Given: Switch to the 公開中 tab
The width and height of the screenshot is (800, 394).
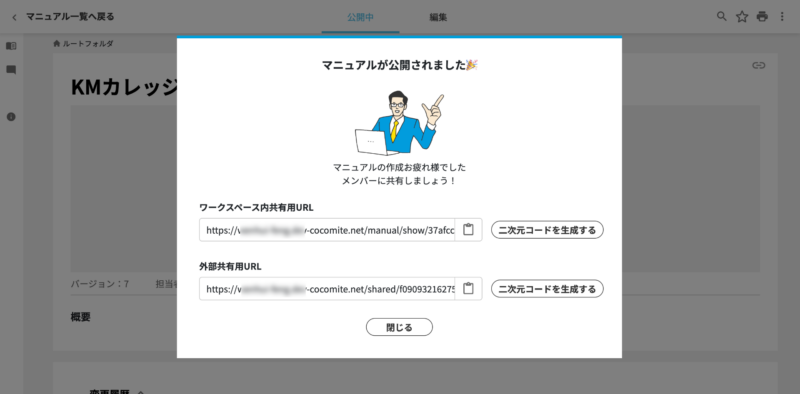Looking at the screenshot, I should [360, 17].
